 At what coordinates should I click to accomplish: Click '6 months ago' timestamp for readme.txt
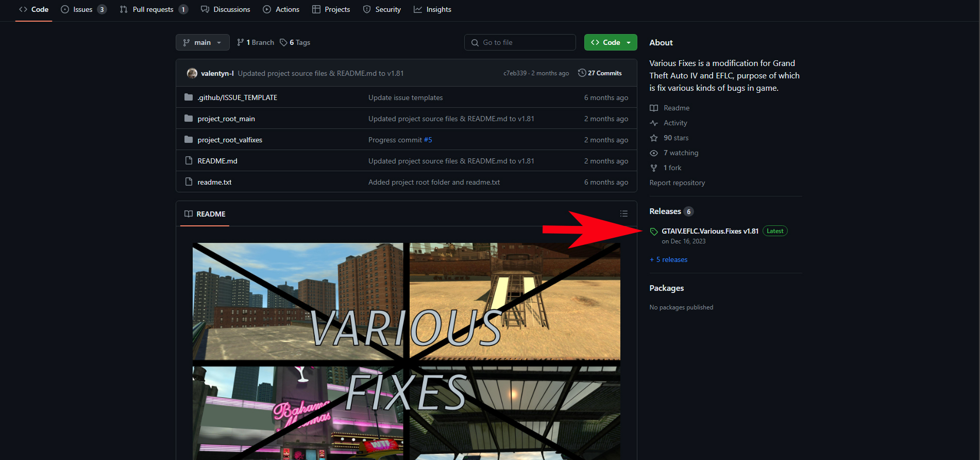[606, 182]
